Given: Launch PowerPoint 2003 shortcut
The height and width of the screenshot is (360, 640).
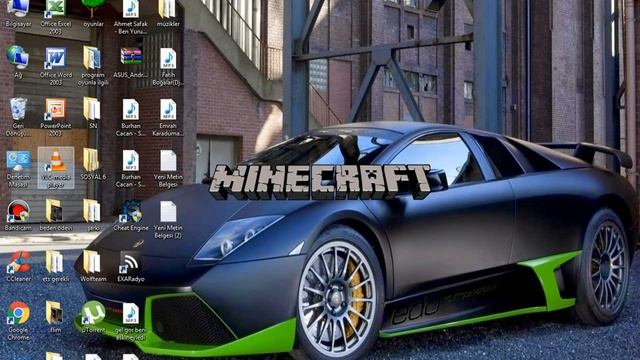Looking at the screenshot, I should click(56, 117).
